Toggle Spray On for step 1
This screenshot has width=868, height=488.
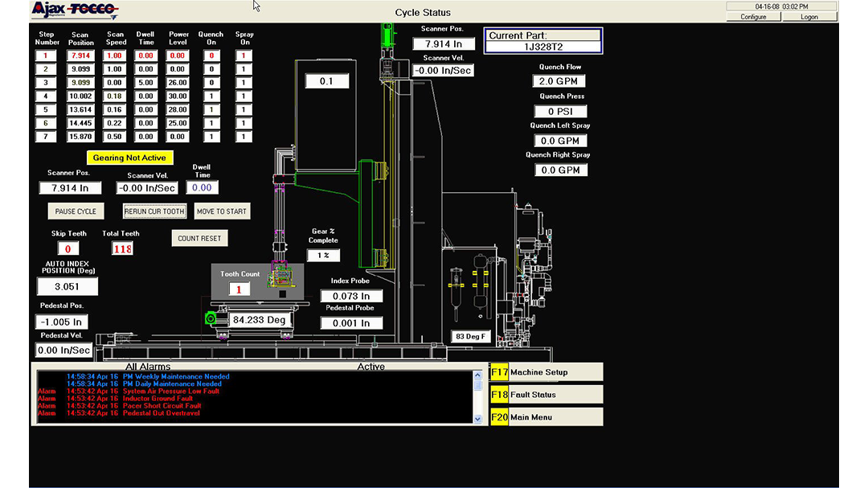[244, 55]
